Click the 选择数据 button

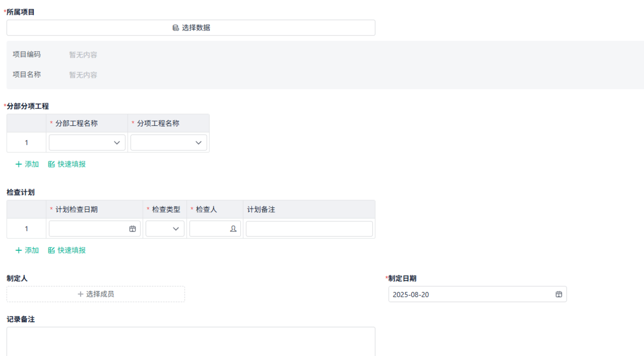[x=191, y=27]
